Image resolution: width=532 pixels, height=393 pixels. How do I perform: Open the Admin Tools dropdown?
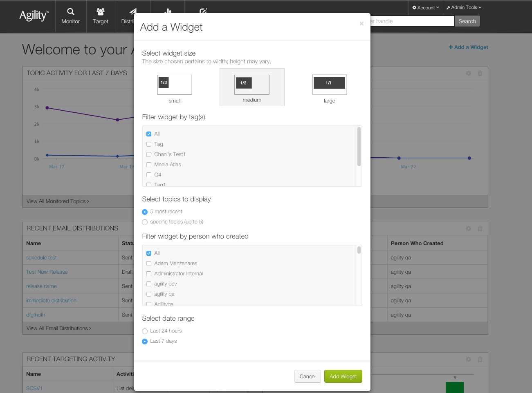(x=464, y=7)
